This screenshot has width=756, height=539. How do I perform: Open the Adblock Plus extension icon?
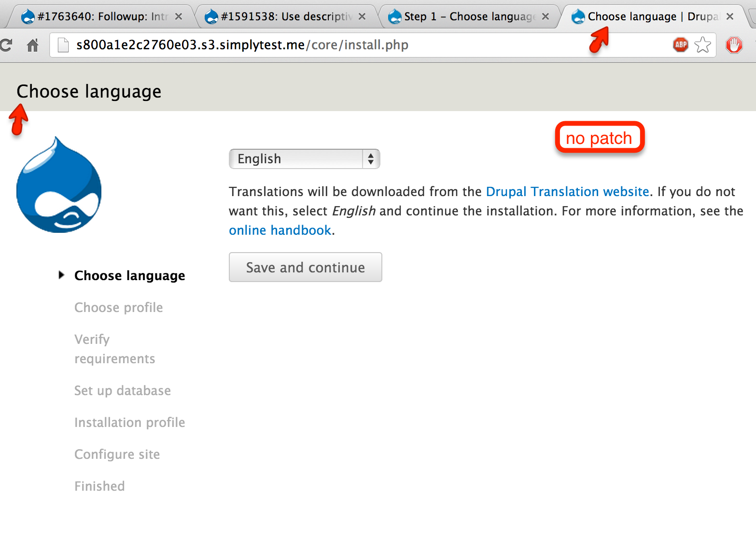[x=681, y=45]
